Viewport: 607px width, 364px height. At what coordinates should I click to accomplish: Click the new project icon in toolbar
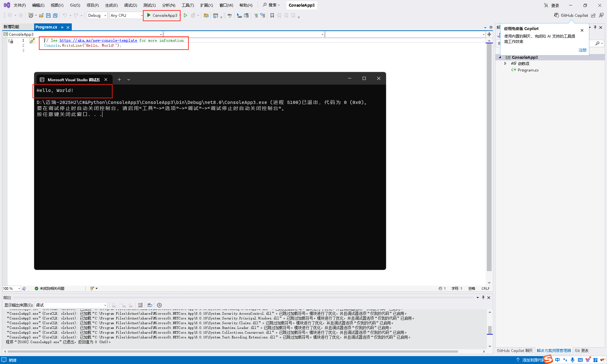pos(31,15)
